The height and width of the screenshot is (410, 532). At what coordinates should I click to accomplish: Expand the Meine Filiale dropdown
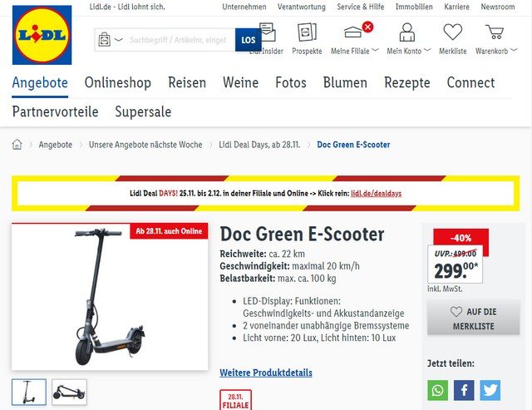click(x=375, y=50)
